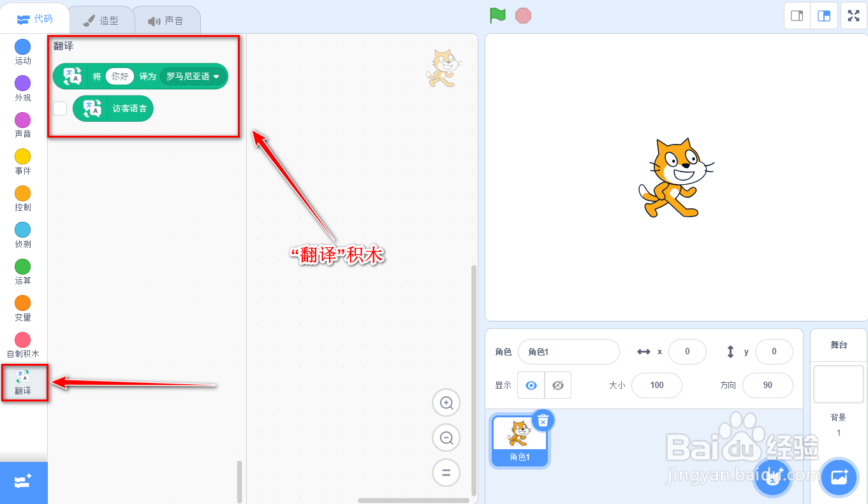
Task: Select the 外观 block category
Action: coord(23,89)
